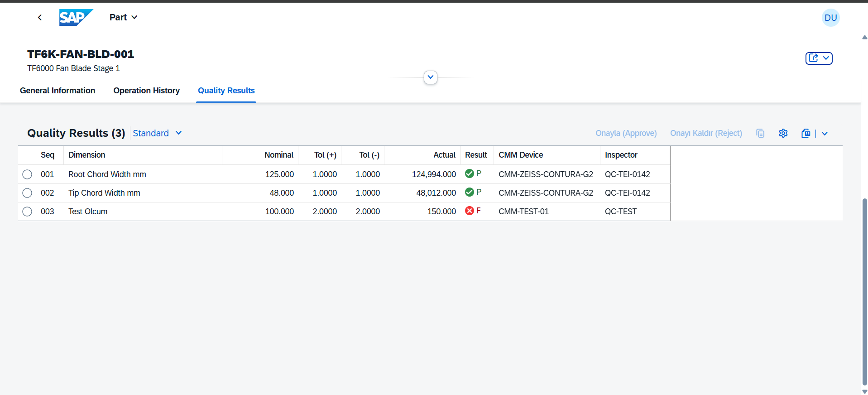Click CMM-TEST-01 device cell

523,212
